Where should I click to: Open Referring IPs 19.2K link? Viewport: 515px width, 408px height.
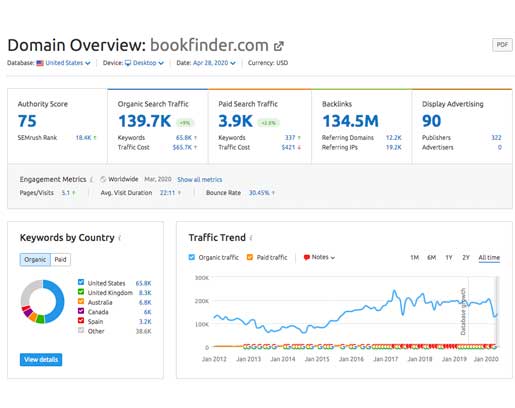[x=394, y=147]
